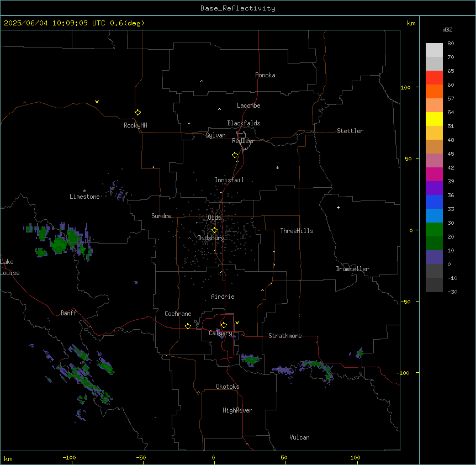476x465 pixels.
Task: Click the RedDeer city label
Action: (x=243, y=141)
